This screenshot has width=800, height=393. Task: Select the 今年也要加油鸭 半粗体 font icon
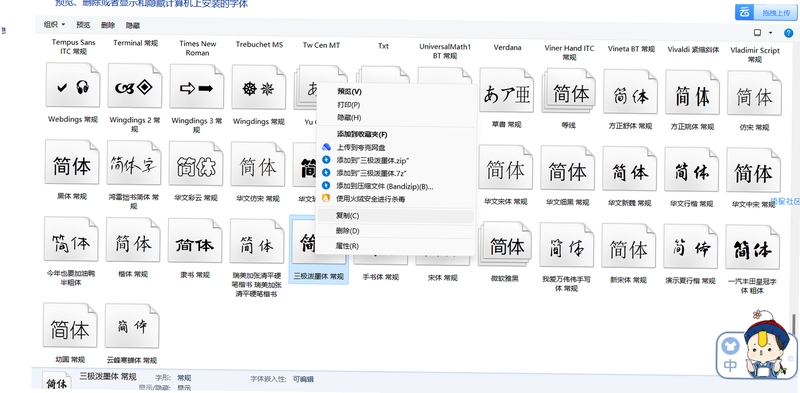pyautogui.click(x=71, y=240)
